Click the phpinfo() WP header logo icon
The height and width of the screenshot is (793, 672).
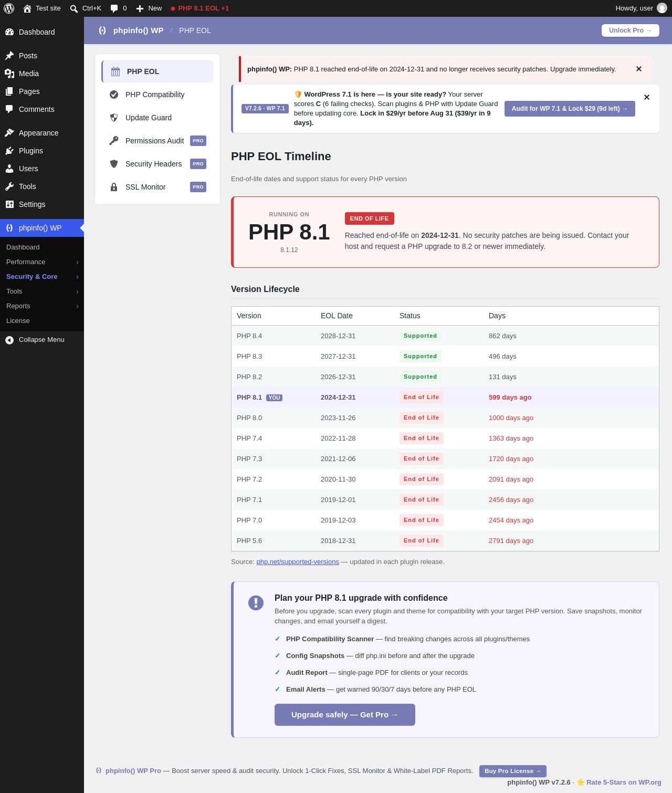pos(102,30)
